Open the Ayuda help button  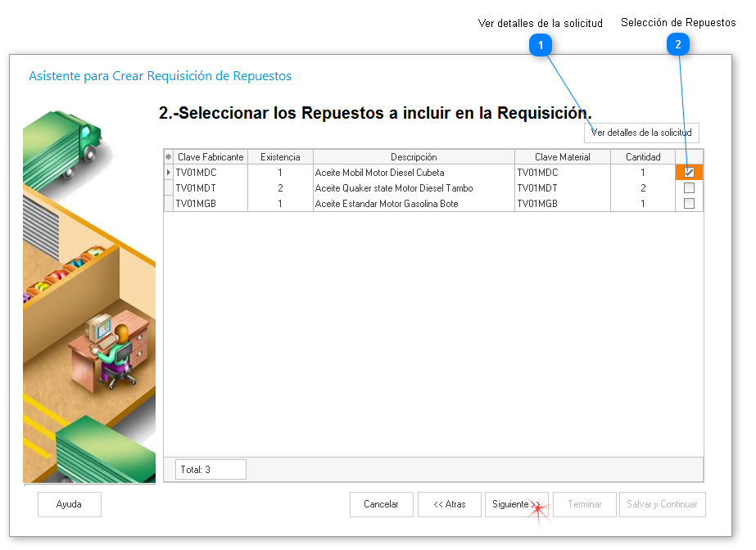[70, 505]
